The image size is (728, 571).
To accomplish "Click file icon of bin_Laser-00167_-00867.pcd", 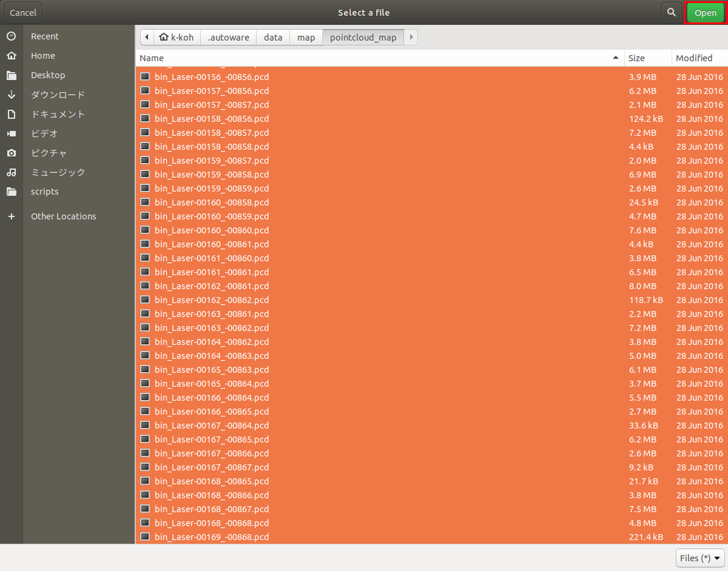I will (145, 467).
